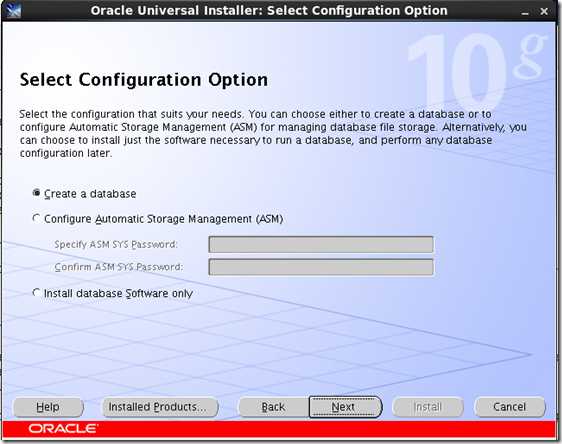Click the Specify ASM SYS Password label

tap(116, 244)
